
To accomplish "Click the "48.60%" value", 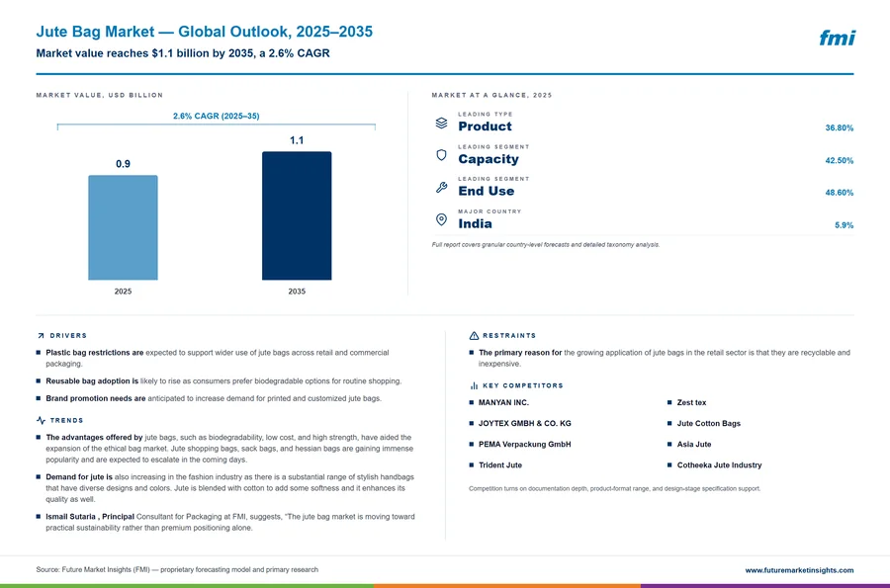I will click(x=839, y=193).
